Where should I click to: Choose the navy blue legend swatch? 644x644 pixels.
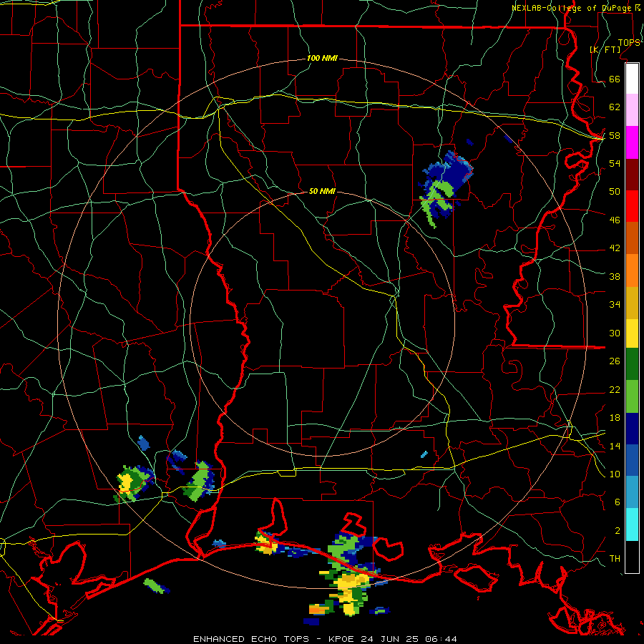click(x=632, y=429)
